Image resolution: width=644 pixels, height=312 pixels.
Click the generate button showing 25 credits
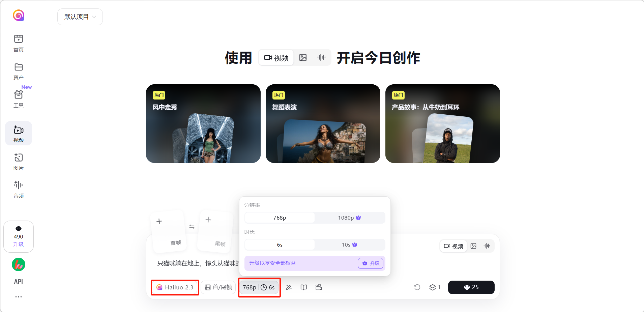coord(471,287)
